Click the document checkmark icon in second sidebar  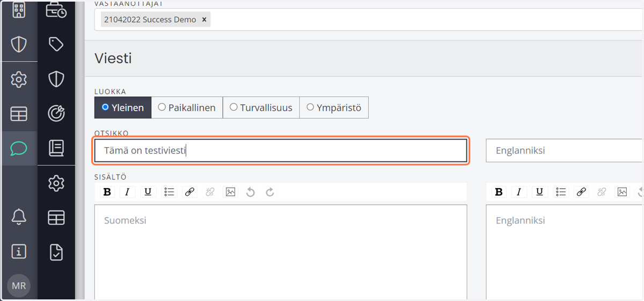click(x=56, y=252)
